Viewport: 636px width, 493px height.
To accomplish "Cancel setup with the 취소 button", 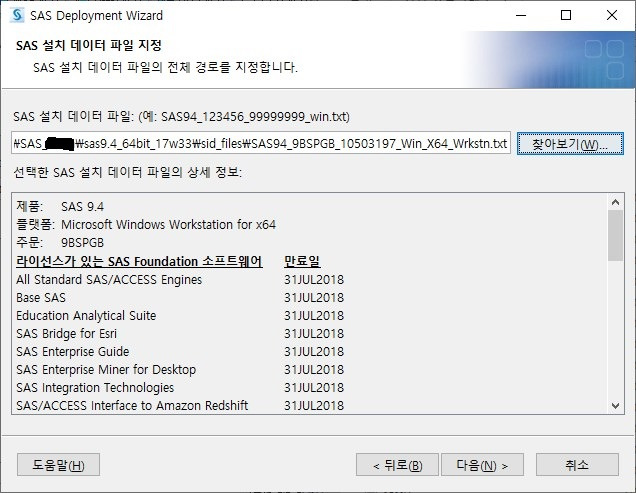I will 577,465.
